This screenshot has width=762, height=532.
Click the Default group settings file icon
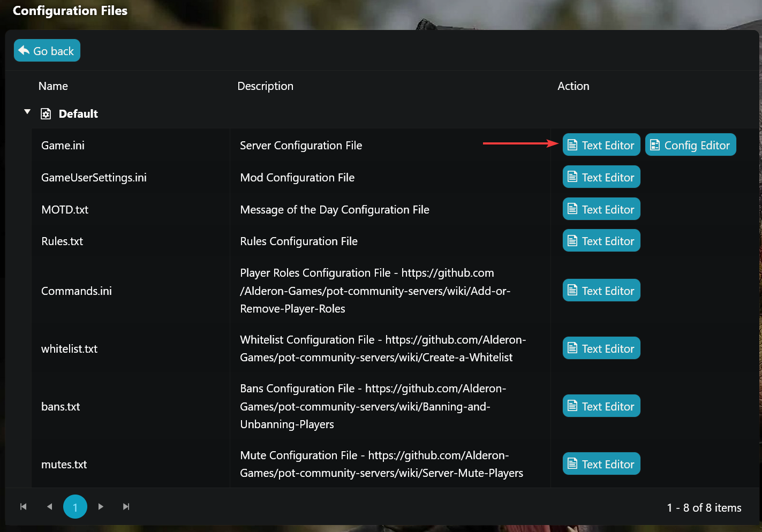pos(46,114)
